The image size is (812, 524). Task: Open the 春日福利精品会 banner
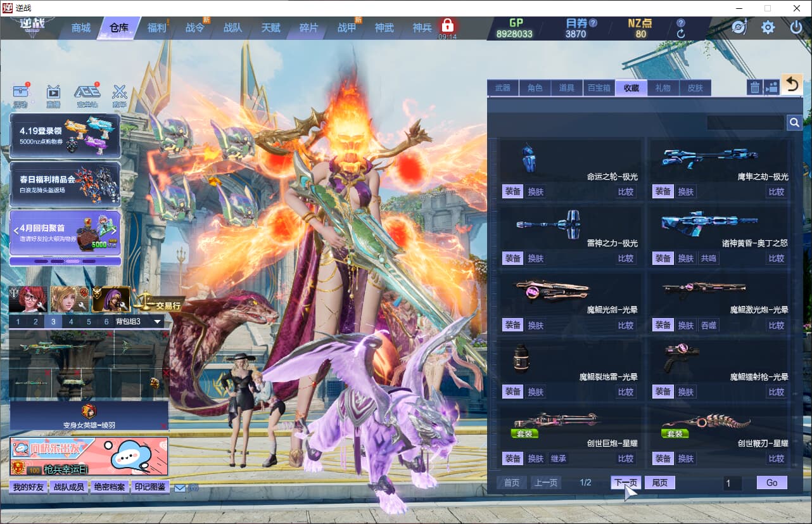pos(65,184)
